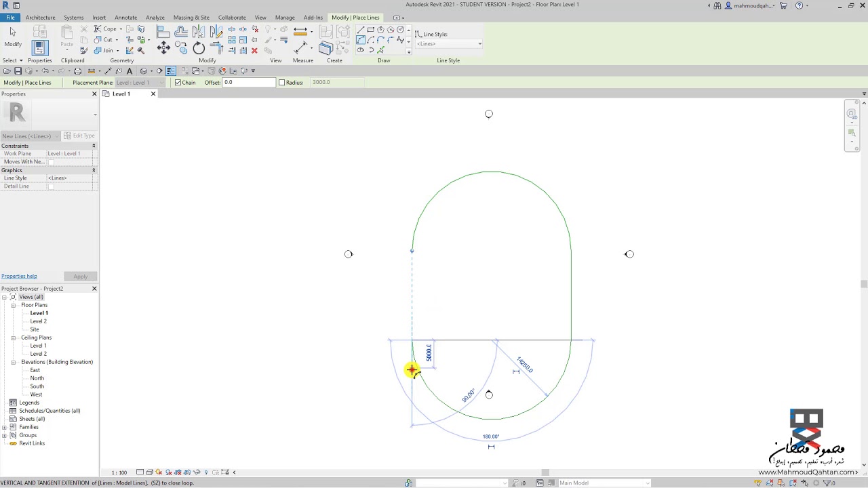The image size is (868, 488).
Task: Choose the Spline draw tool
Action: [x=400, y=40]
